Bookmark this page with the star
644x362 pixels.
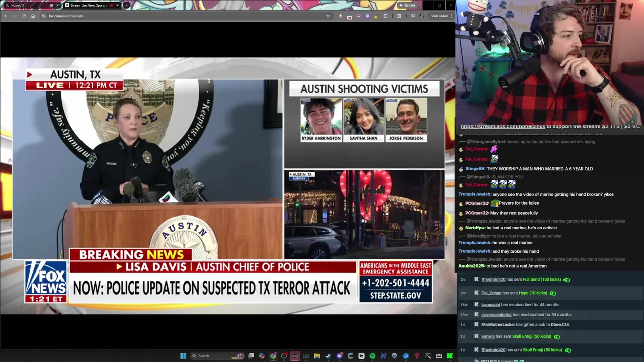pos(328,16)
